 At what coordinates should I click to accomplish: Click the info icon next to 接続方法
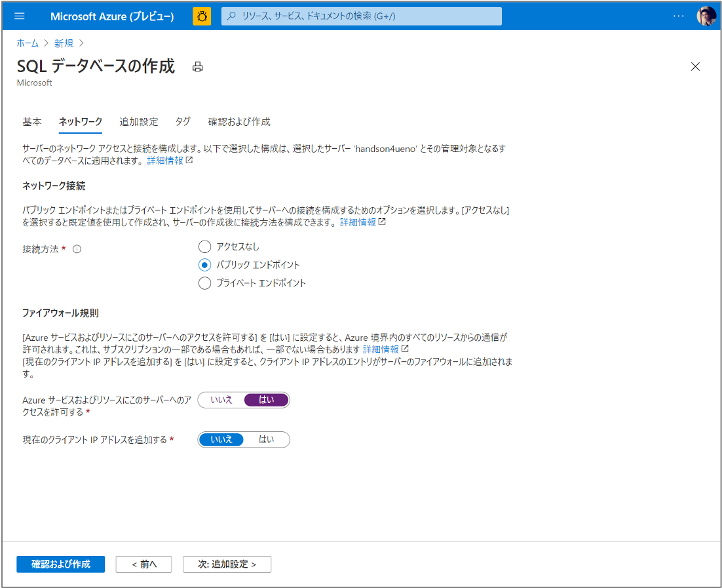[x=77, y=249]
